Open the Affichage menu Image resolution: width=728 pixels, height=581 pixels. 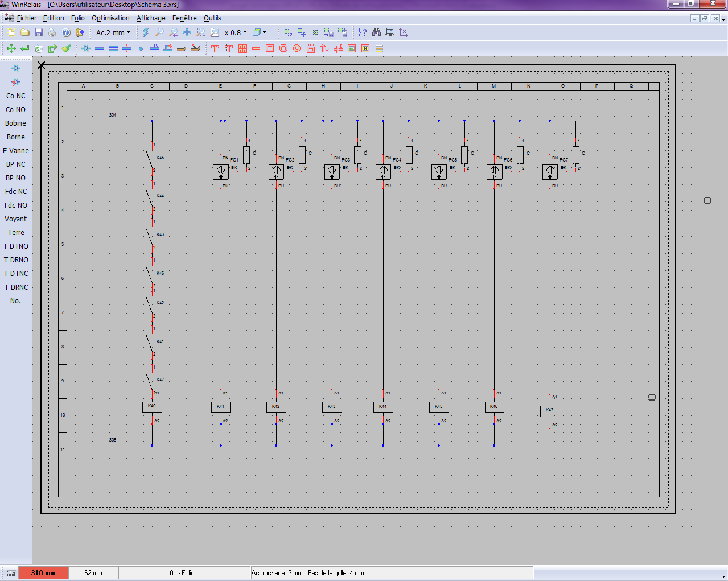coord(151,18)
